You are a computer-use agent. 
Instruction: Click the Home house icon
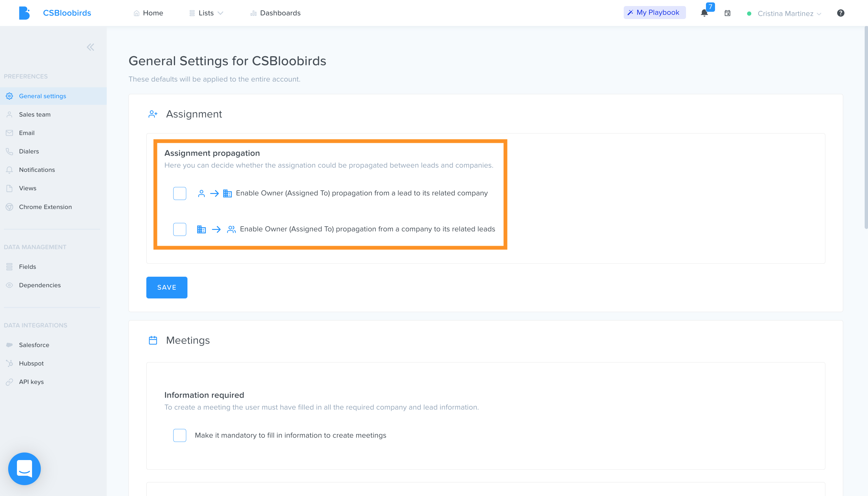click(x=136, y=13)
